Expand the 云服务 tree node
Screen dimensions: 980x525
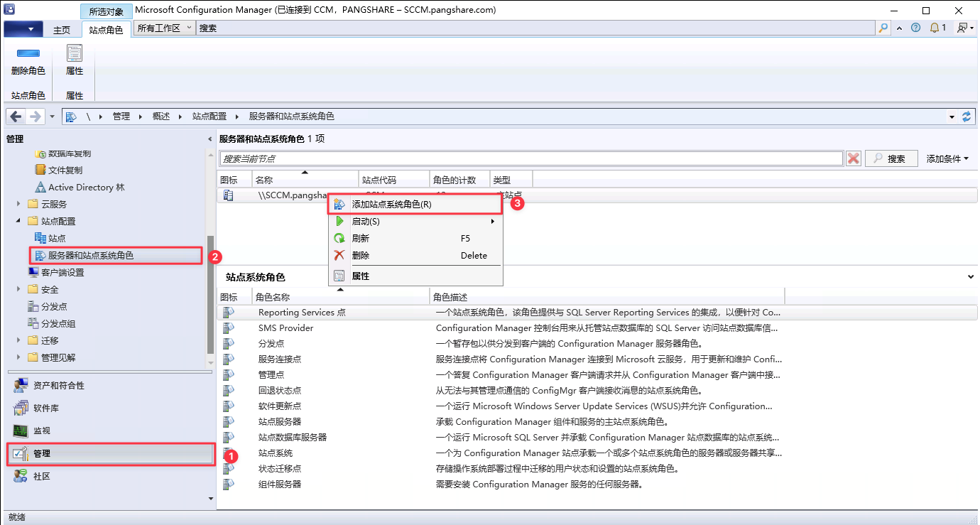[18, 204]
